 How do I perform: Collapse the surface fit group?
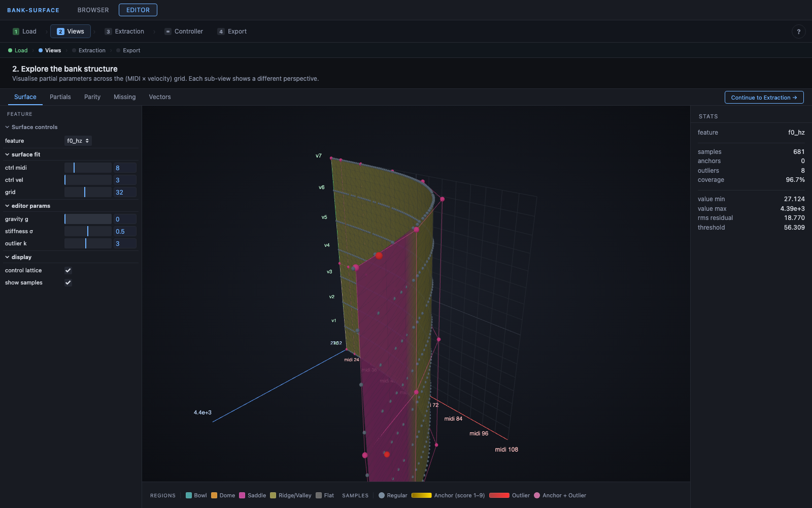click(23, 154)
